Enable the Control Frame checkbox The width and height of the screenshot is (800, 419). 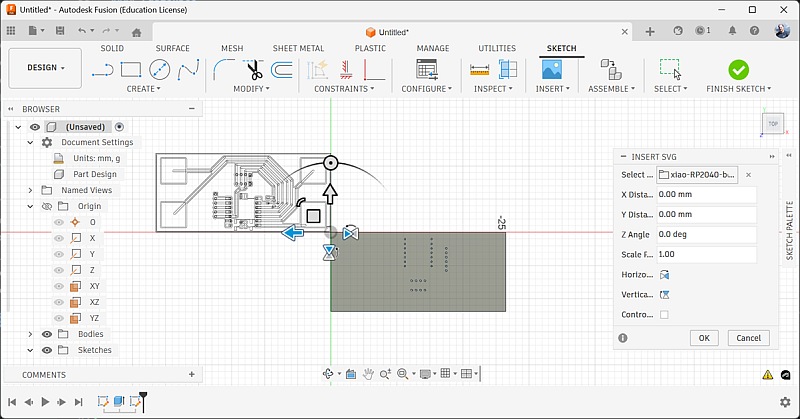tap(664, 315)
